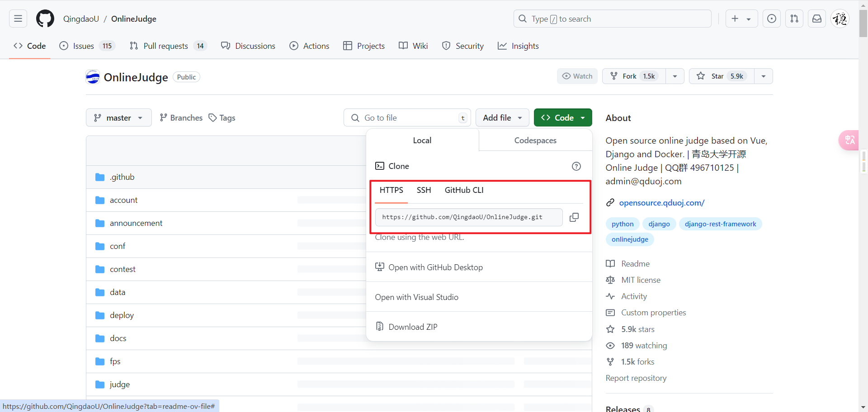Click the django-rest-framework topic tag
The width and height of the screenshot is (868, 412).
[720, 224]
